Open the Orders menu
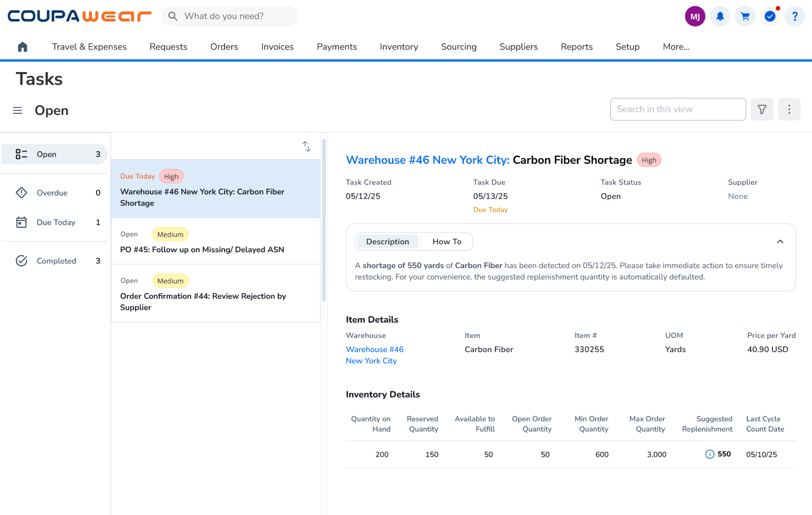 224,47
